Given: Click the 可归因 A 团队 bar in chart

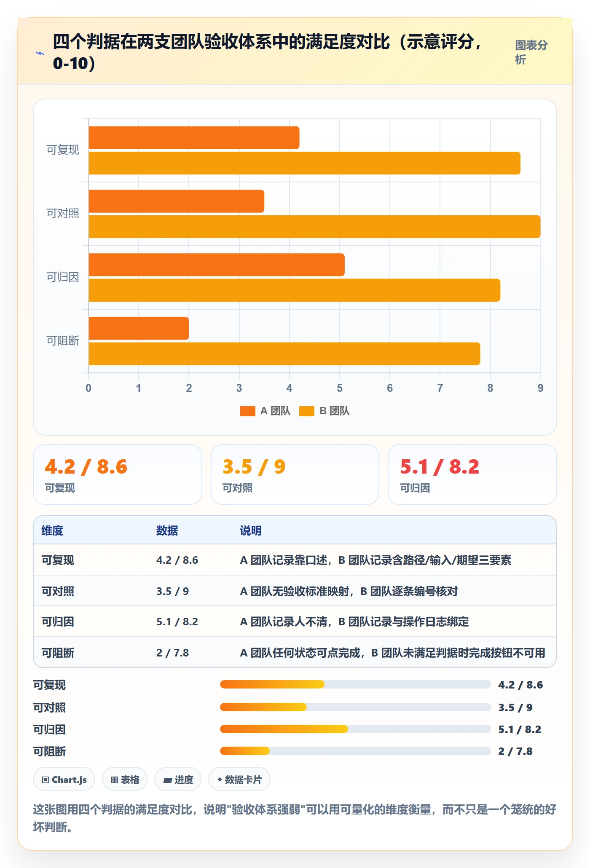Looking at the screenshot, I should pyautogui.click(x=217, y=265).
